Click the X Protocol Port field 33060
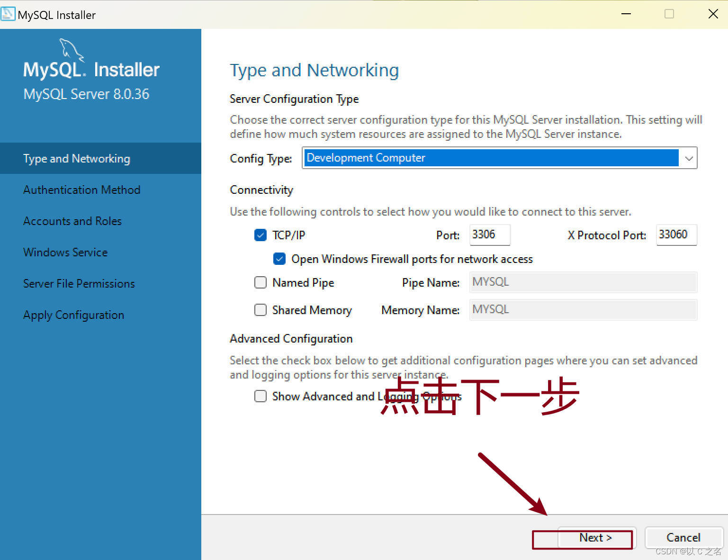This screenshot has height=560, width=728. [x=676, y=235]
